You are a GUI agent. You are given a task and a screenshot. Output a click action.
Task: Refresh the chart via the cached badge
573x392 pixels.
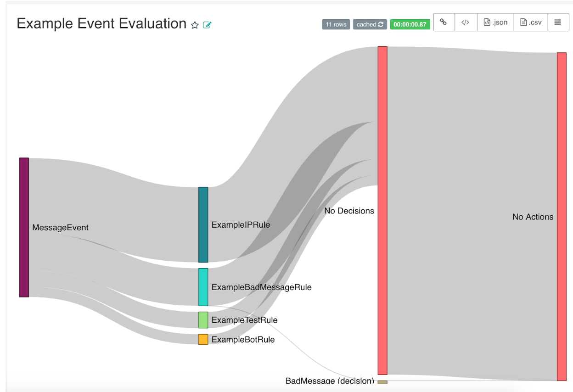pos(370,24)
